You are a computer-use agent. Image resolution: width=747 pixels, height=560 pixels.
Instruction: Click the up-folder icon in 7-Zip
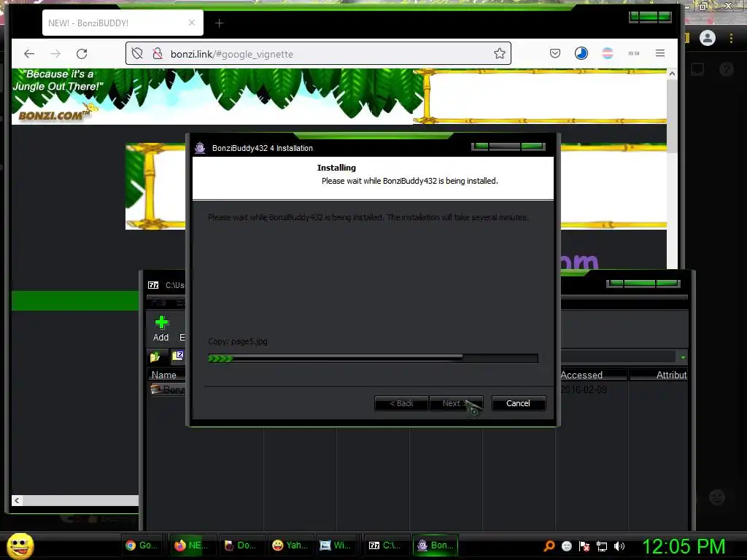click(x=155, y=356)
